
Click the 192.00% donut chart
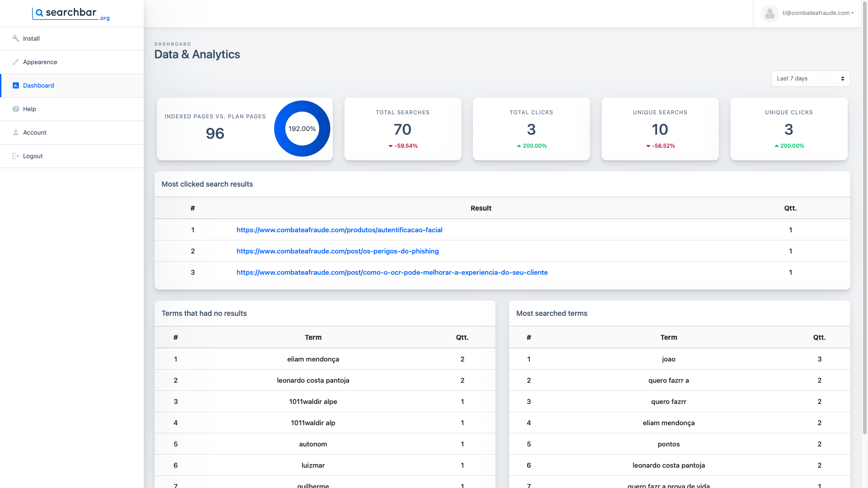(x=302, y=129)
